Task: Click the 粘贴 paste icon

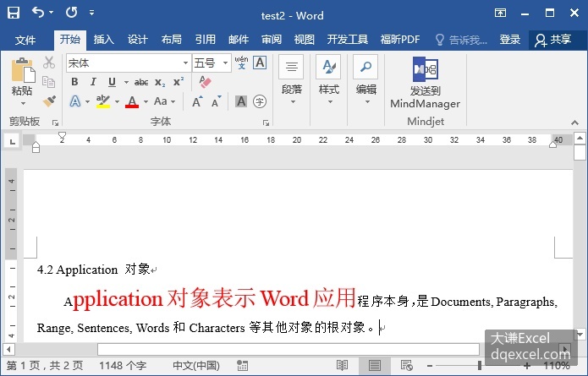Action: pos(23,70)
